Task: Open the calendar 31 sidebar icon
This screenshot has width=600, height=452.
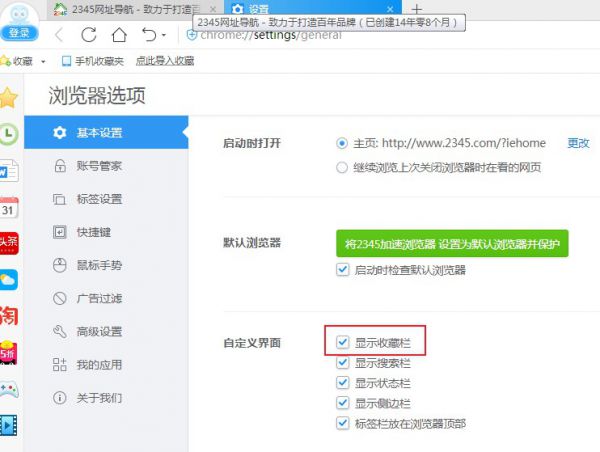Action: (8, 207)
